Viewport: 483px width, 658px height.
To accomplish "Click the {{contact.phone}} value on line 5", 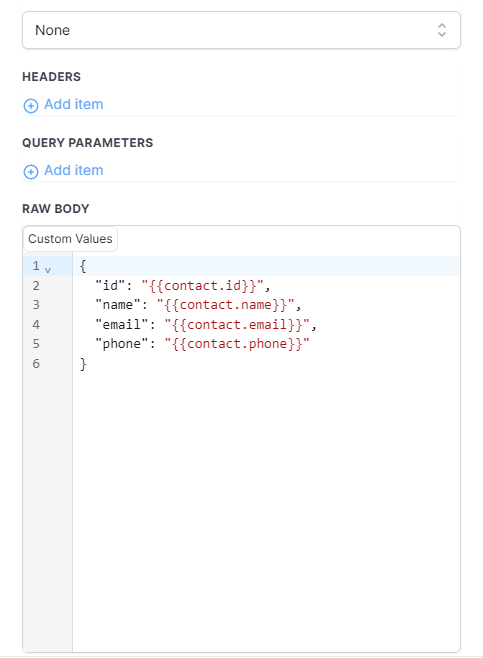I will tap(237, 344).
